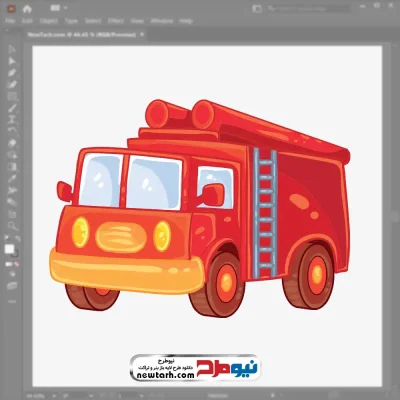The image size is (400, 400).
Task: Toggle default fill and stroke icon
Action: pyautogui.click(x=6, y=238)
